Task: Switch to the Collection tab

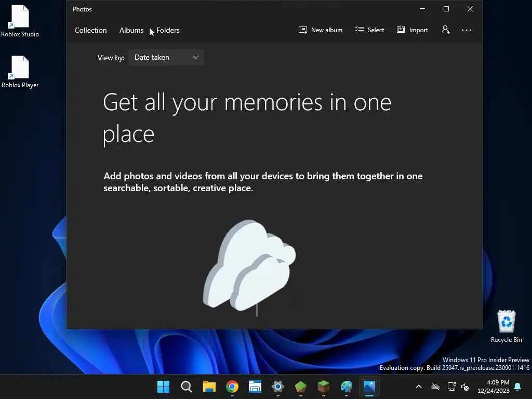Action: [x=90, y=30]
